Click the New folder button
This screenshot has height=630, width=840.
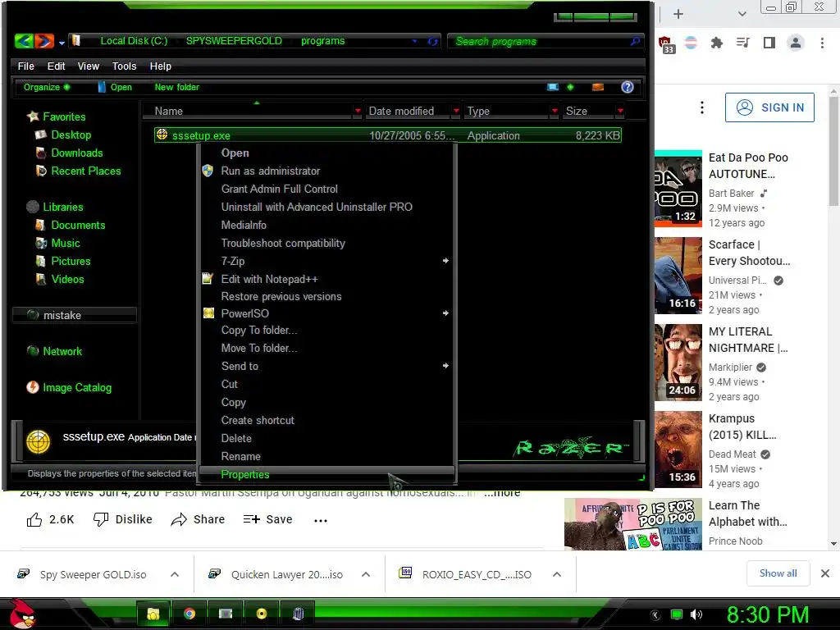click(177, 87)
